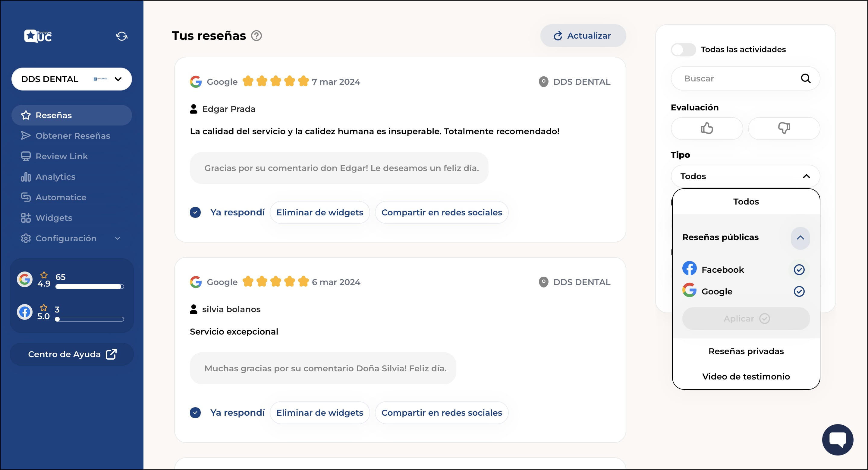This screenshot has width=868, height=470.
Task: Collapse the Tipo Todos dropdown
Action: point(745,176)
